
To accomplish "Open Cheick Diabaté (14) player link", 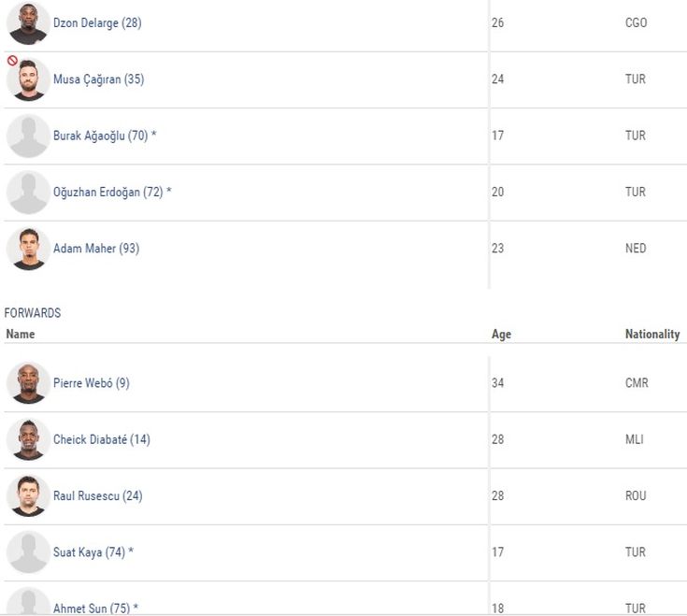I will 102,439.
